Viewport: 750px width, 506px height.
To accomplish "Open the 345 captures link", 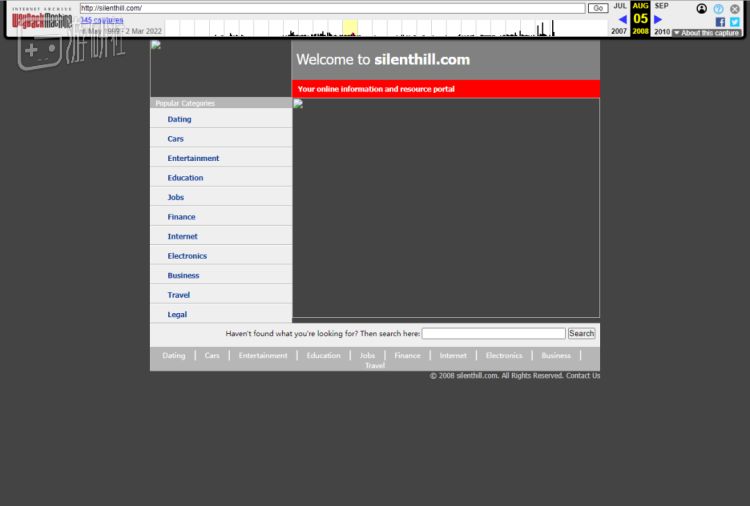I will click(x=101, y=20).
